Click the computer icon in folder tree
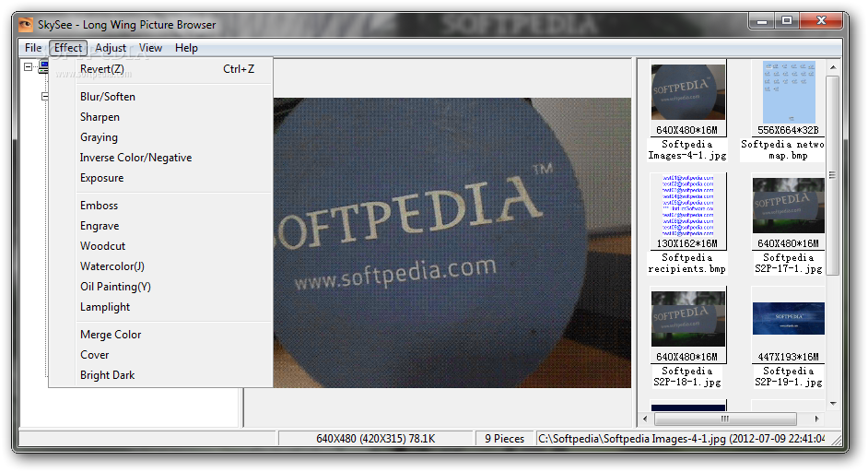The width and height of the screenshot is (868, 472). click(x=43, y=67)
